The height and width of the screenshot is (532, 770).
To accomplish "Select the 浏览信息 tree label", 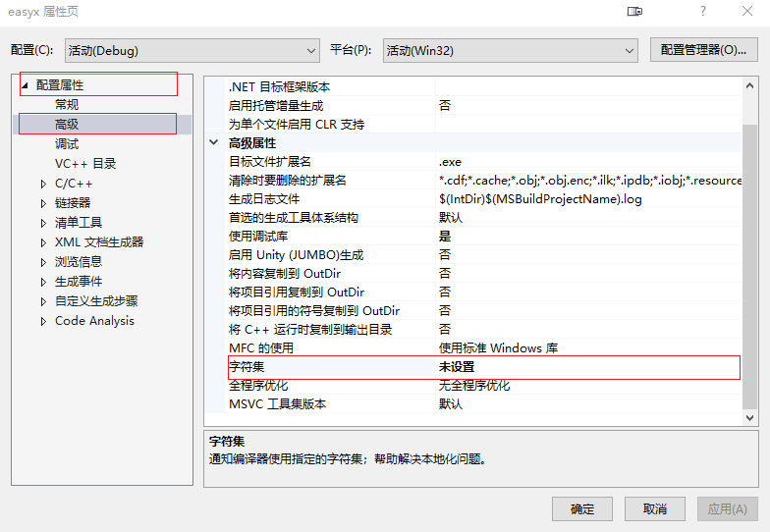I will click(x=79, y=261).
